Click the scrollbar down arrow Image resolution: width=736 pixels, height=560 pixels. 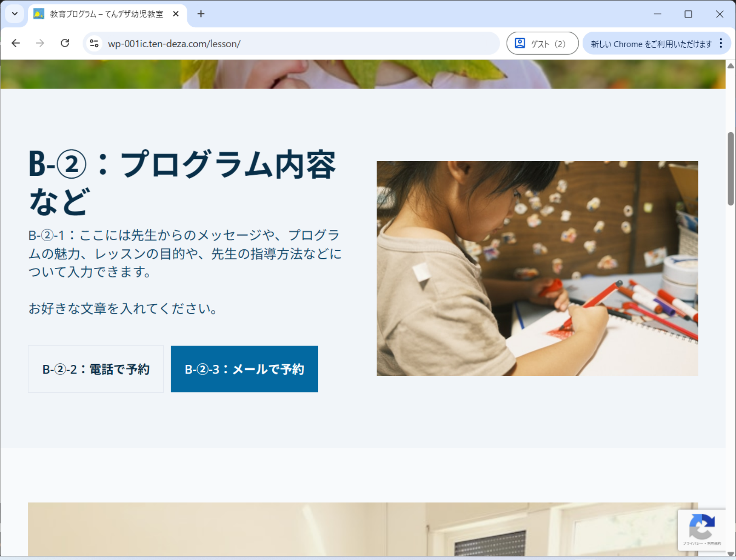point(730,554)
